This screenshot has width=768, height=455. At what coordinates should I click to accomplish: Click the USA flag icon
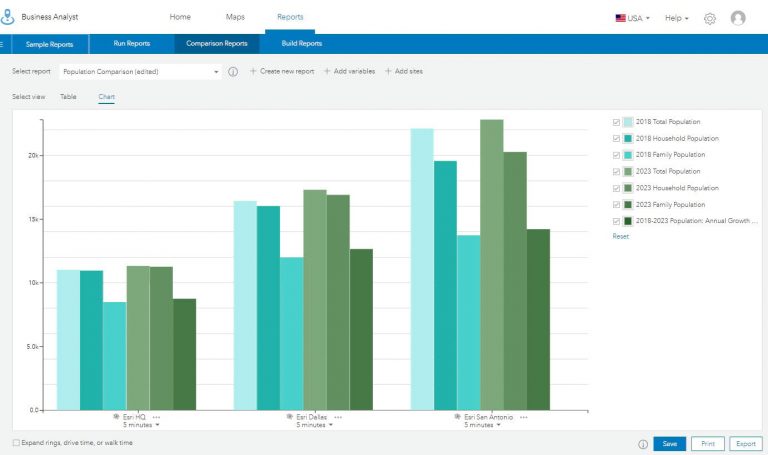(x=621, y=18)
